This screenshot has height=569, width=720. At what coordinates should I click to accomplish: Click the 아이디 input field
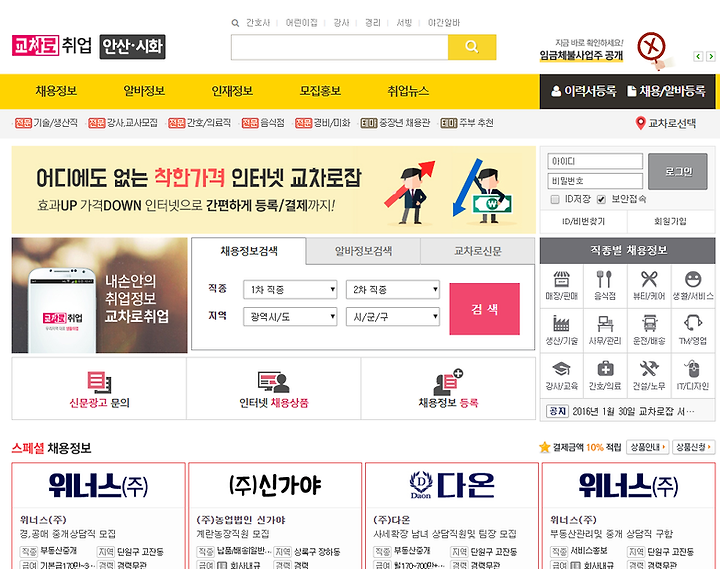click(x=595, y=161)
